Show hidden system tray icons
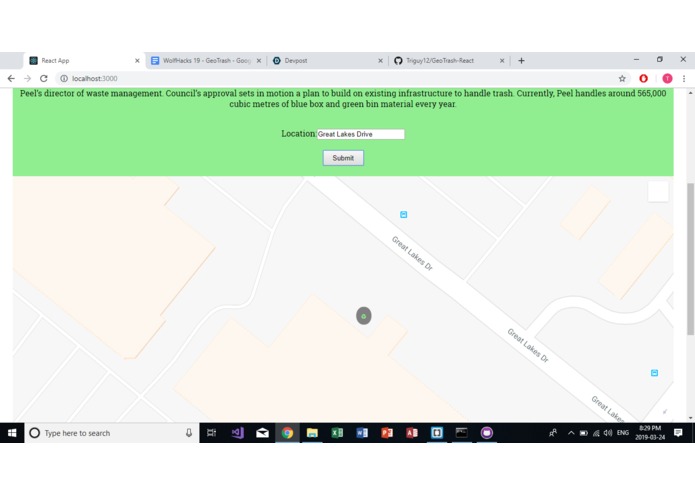 [x=571, y=433]
